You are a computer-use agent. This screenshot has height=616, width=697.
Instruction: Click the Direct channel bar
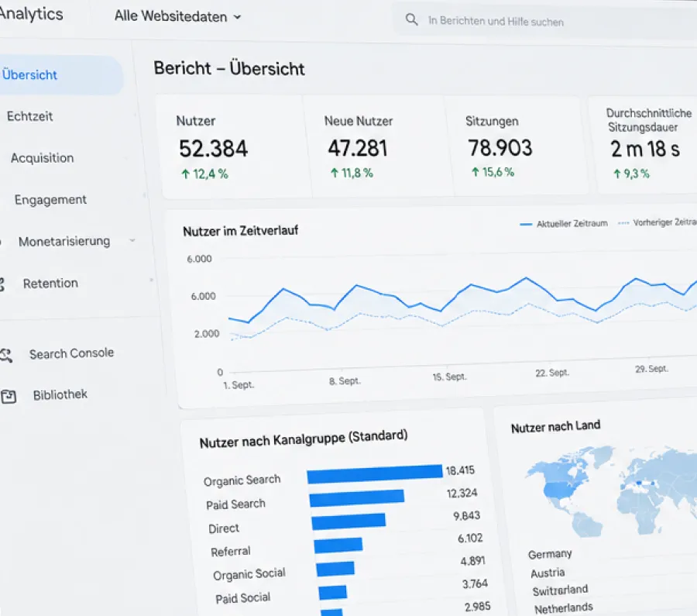(348, 521)
